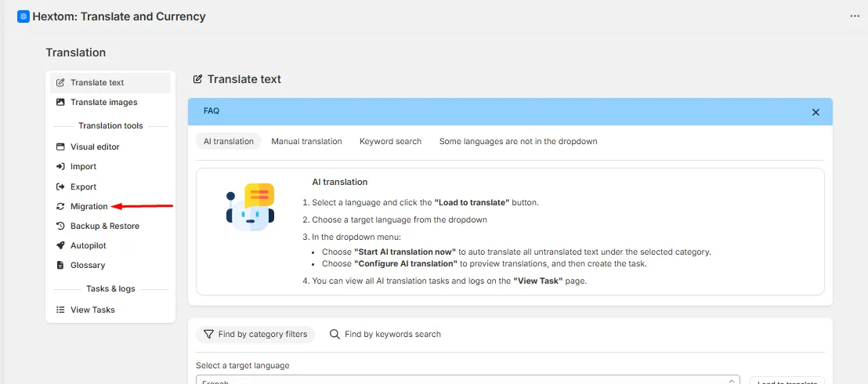The image size is (868, 384).
Task: Click the Glossary document icon
Action: coord(60,266)
